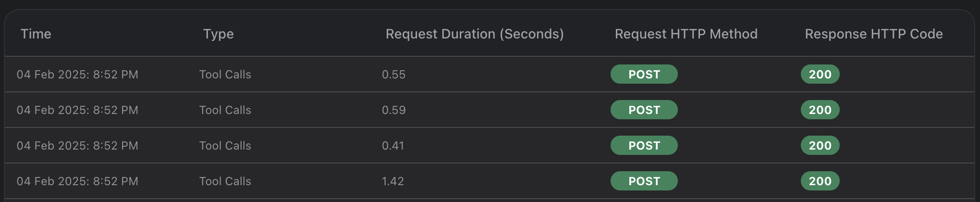
Task: Click the Response HTTP Code column header
Action: coord(874,34)
